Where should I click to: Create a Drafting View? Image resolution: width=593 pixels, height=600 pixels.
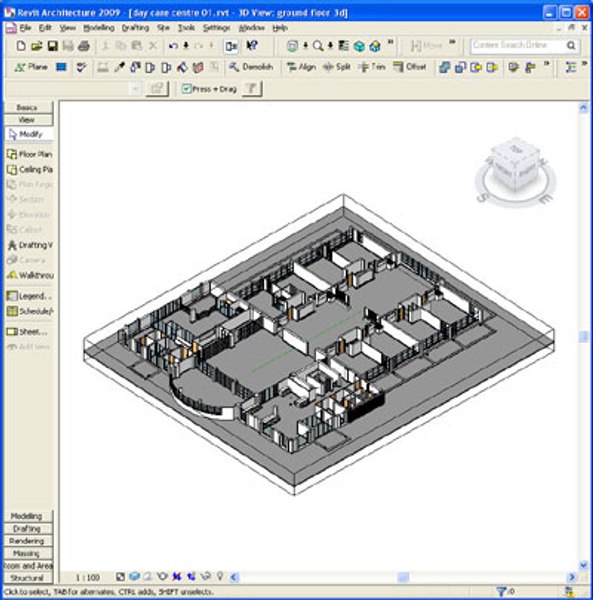pyautogui.click(x=29, y=245)
